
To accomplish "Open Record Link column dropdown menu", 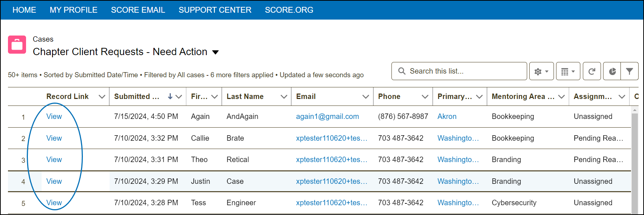I will 102,97.
